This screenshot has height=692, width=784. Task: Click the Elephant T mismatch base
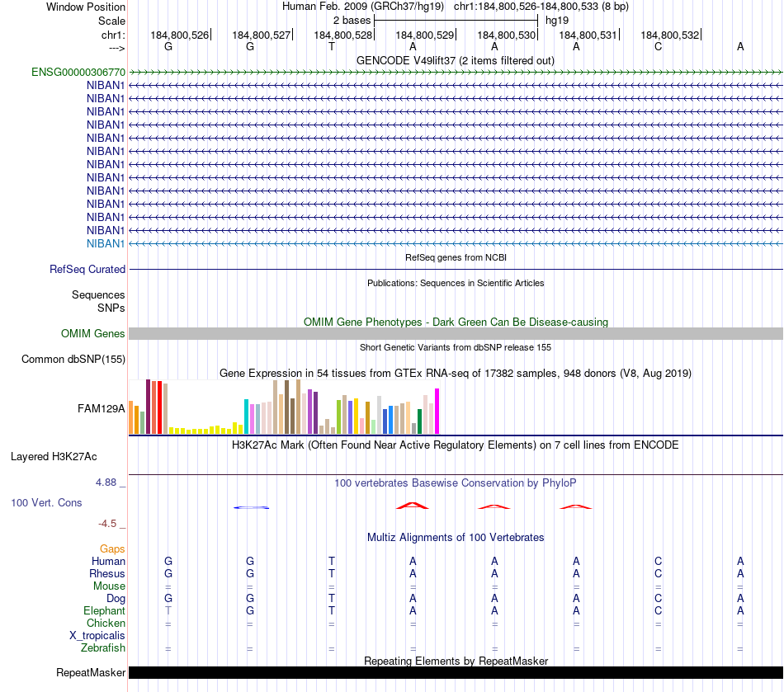point(168,610)
